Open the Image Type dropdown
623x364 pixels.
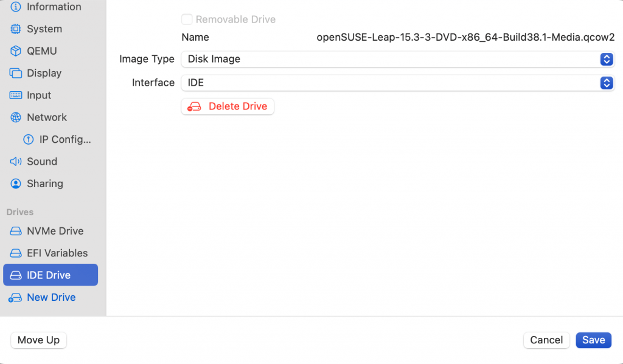(398, 59)
